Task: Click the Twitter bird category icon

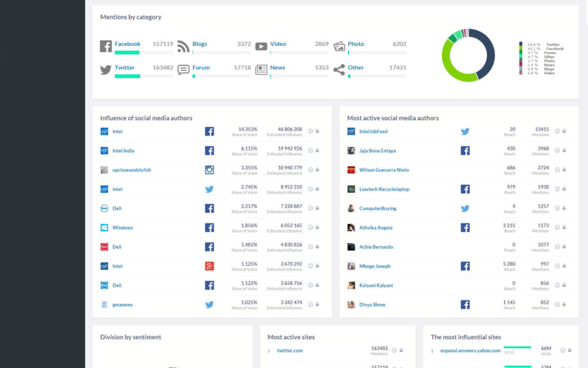Action: [106, 70]
